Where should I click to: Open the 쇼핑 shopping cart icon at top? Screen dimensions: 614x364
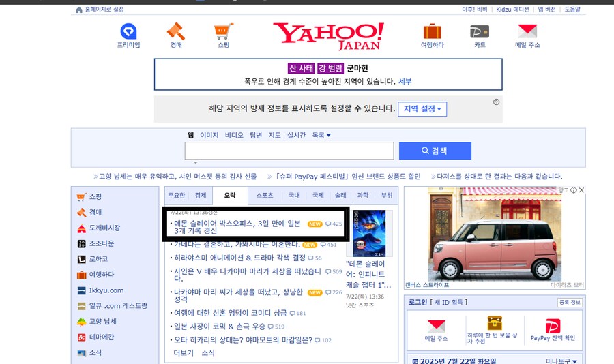point(223,31)
